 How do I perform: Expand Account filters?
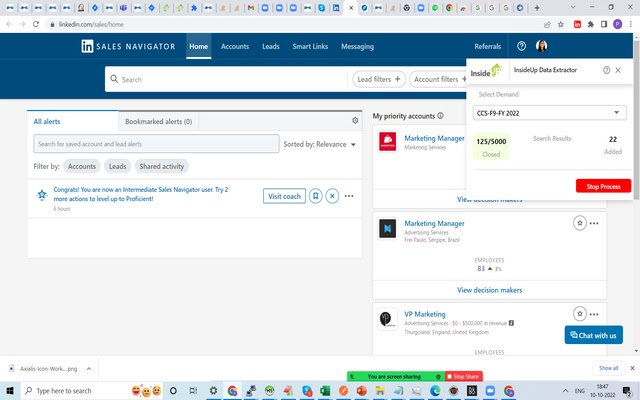tap(438, 79)
